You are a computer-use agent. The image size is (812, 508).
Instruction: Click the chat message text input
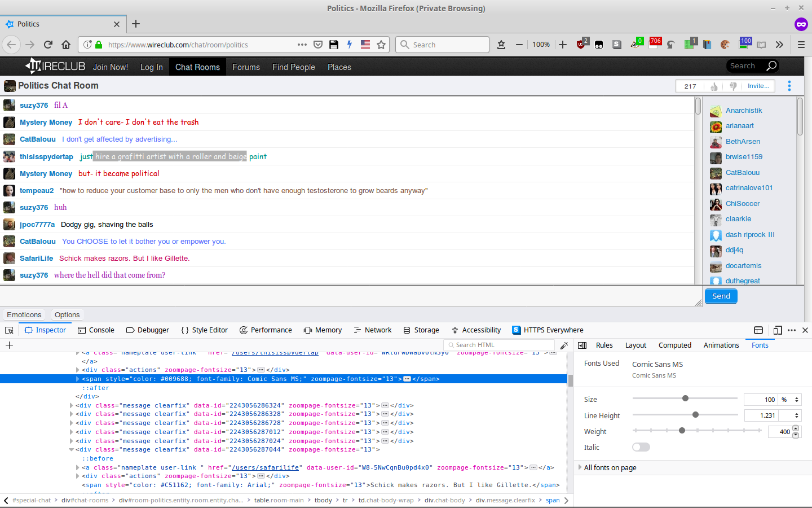pos(351,296)
